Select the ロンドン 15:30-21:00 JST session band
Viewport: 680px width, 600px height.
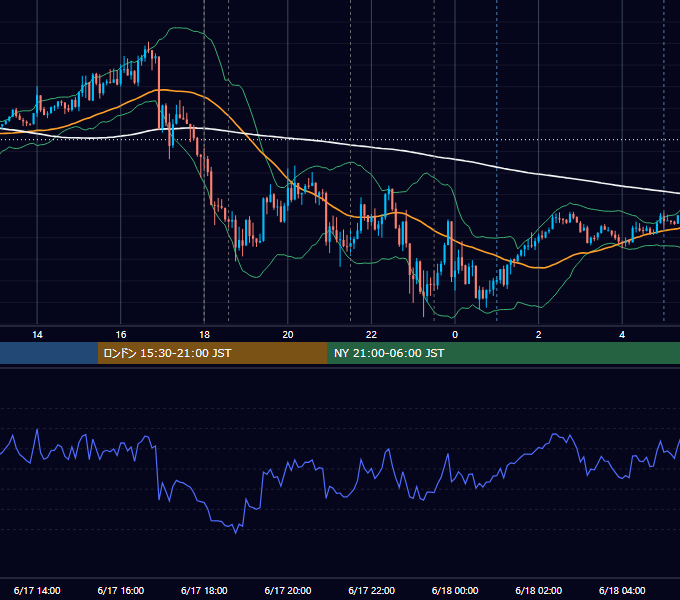coord(212,353)
